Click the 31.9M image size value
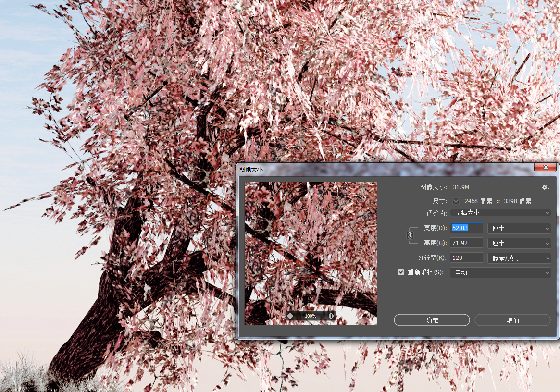560x392 pixels. (460, 187)
